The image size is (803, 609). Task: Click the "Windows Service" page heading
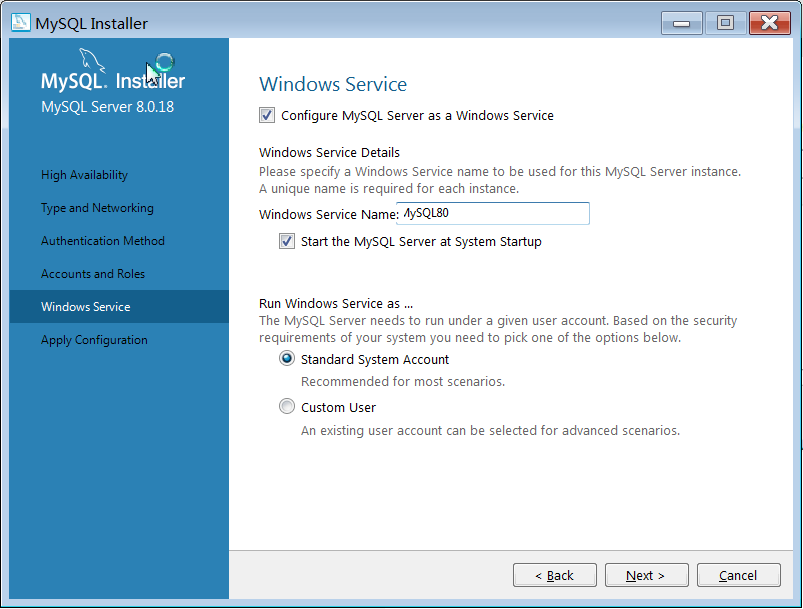pos(333,84)
